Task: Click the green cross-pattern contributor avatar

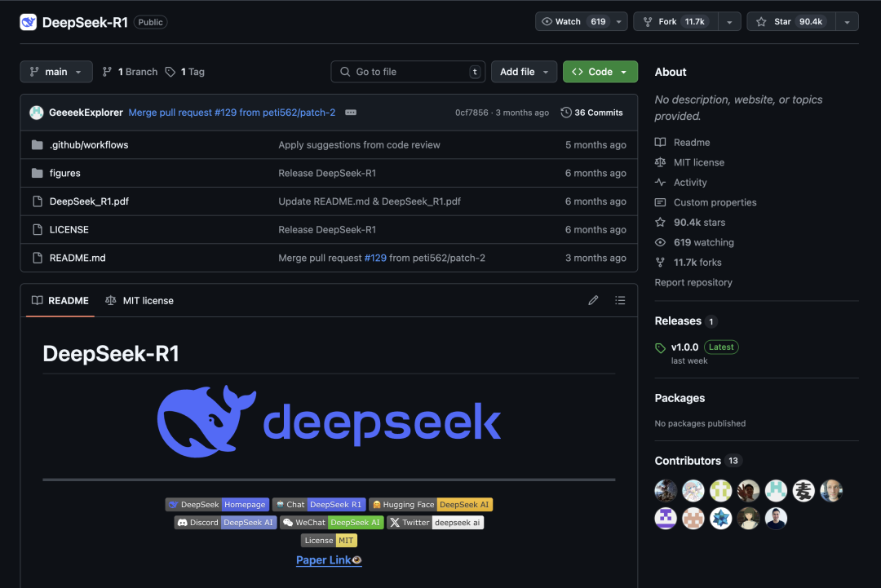Action: click(721, 490)
